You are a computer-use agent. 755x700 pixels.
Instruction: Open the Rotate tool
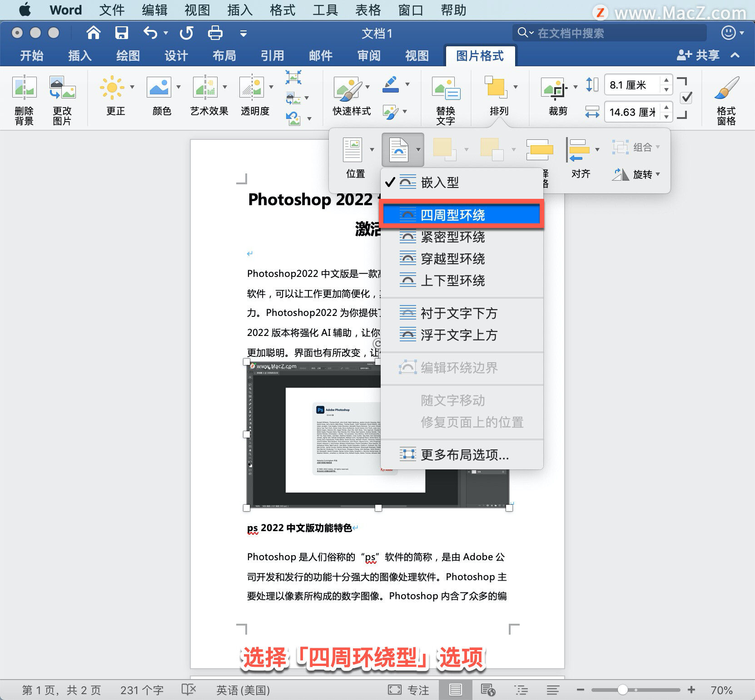(636, 174)
